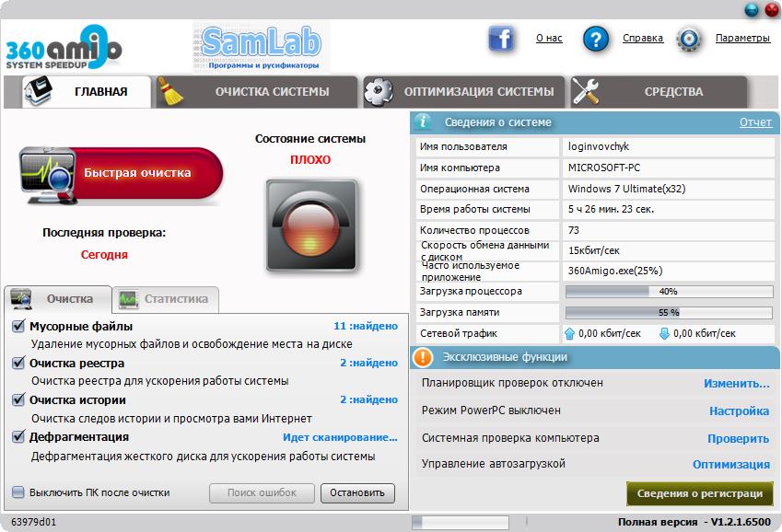Click the registry cleanup 2 :найдено result
Viewport: 782px width, 532px height.
369,363
